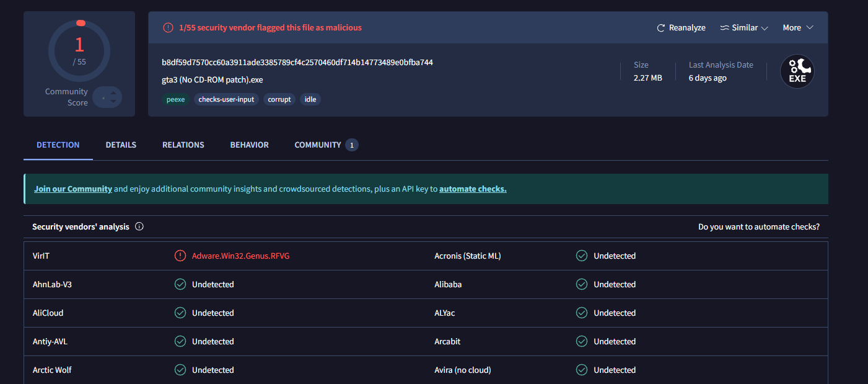Click the EXE file type icon
868x384 pixels.
(797, 71)
